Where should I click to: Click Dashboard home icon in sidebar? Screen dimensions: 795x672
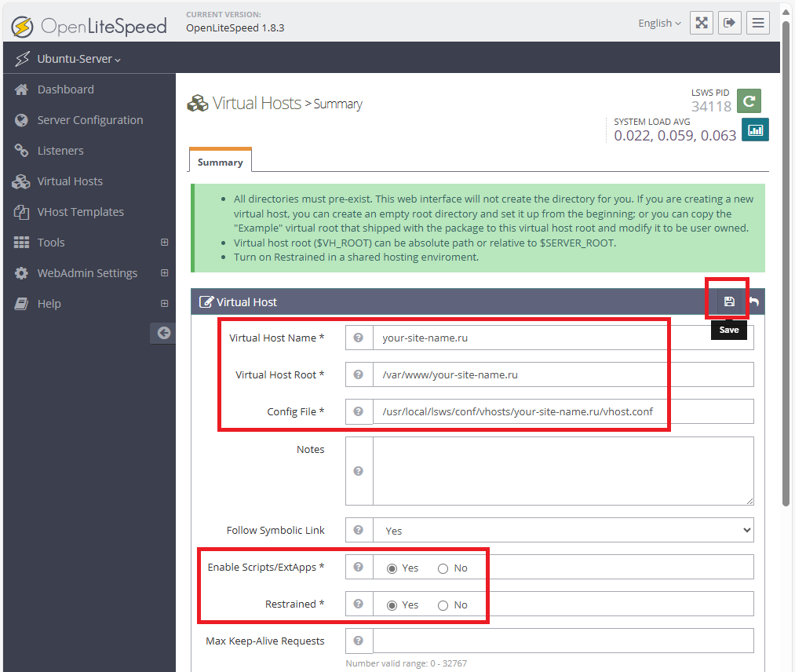(21, 89)
